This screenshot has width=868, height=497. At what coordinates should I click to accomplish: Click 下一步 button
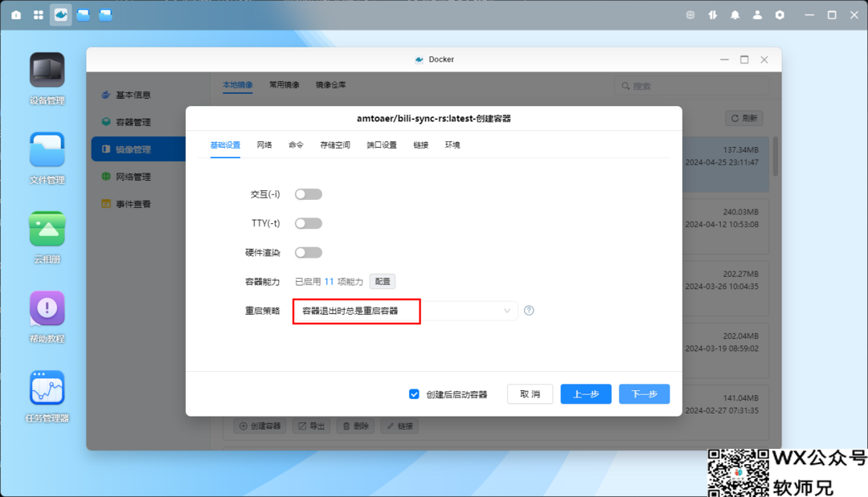pos(645,394)
